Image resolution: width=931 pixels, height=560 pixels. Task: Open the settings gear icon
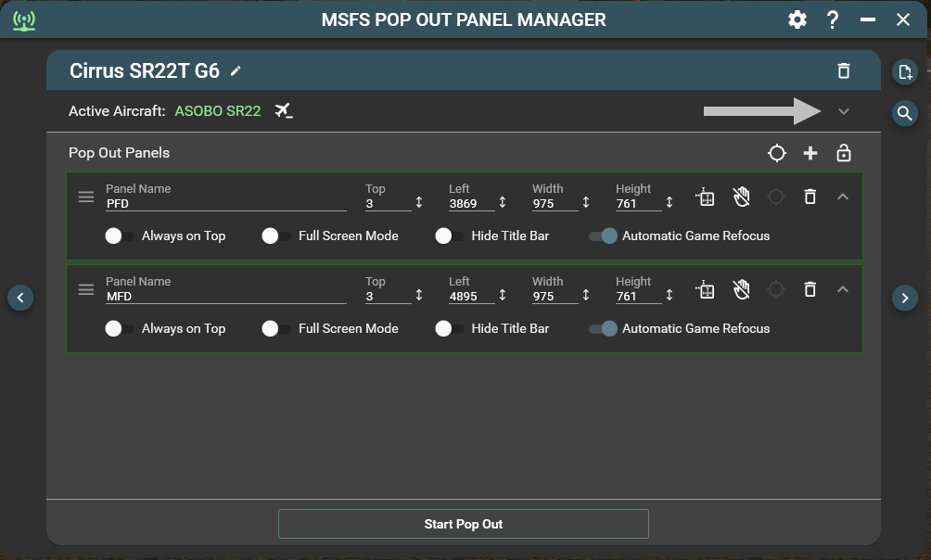tap(797, 19)
